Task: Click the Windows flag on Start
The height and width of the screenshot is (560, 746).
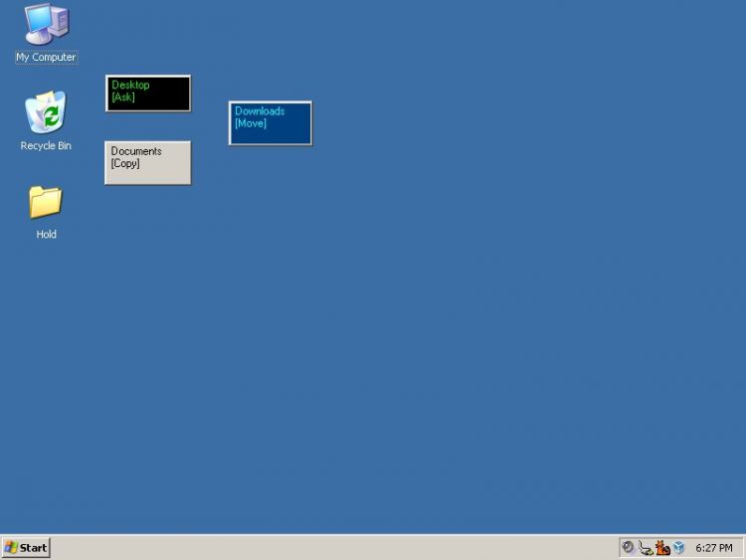Action: [x=11, y=548]
